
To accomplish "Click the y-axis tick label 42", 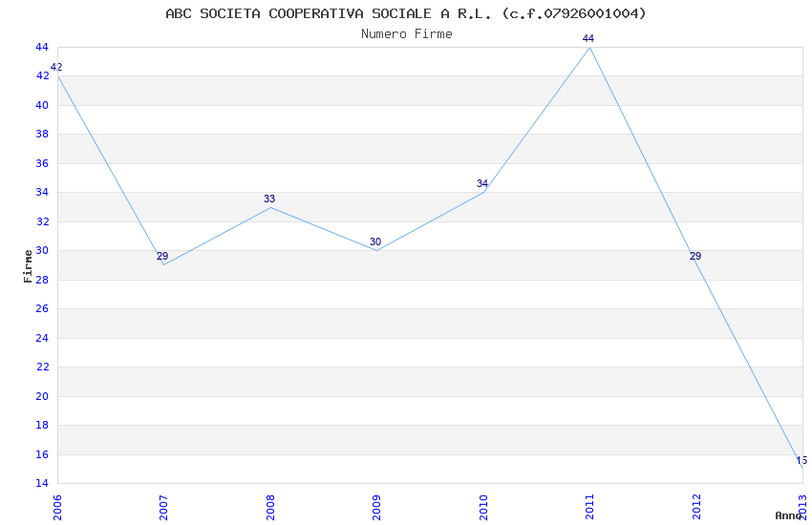I will 42,76.
